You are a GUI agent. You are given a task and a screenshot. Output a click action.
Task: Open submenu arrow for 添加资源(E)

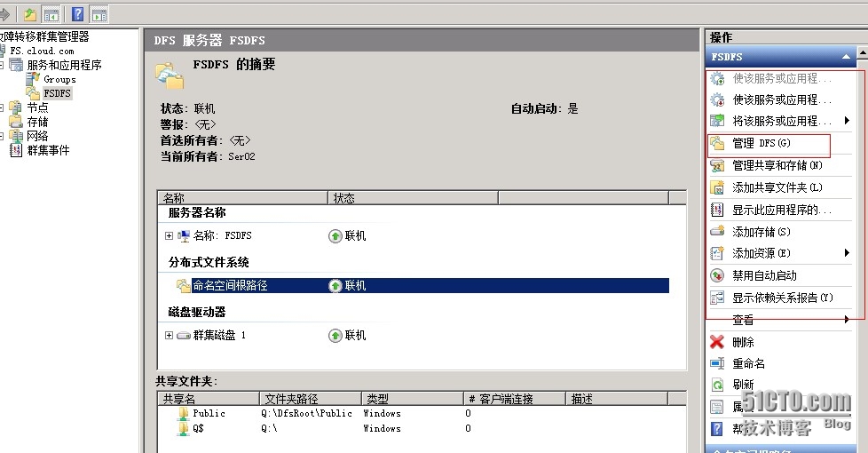[847, 253]
